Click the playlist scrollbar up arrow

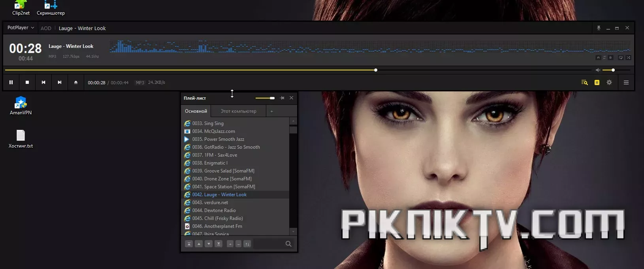(293, 121)
